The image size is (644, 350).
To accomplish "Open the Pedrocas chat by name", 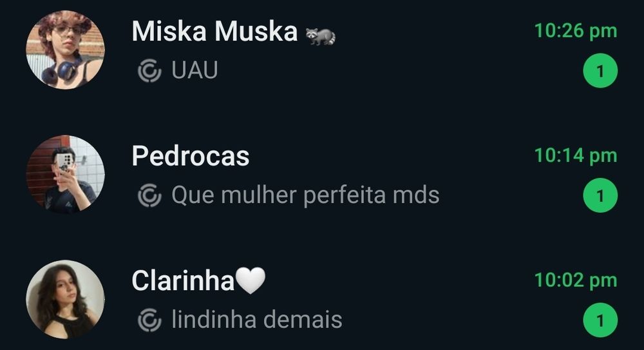I will (191, 156).
